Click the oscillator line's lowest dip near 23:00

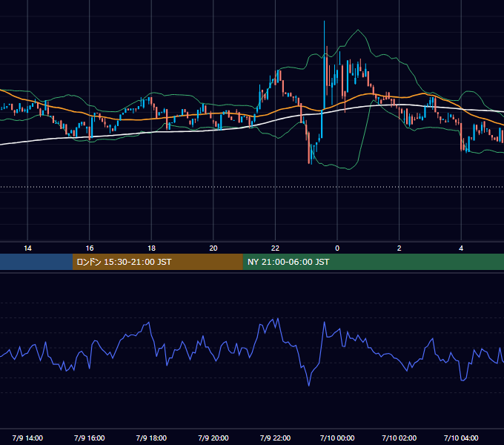[x=309, y=385]
